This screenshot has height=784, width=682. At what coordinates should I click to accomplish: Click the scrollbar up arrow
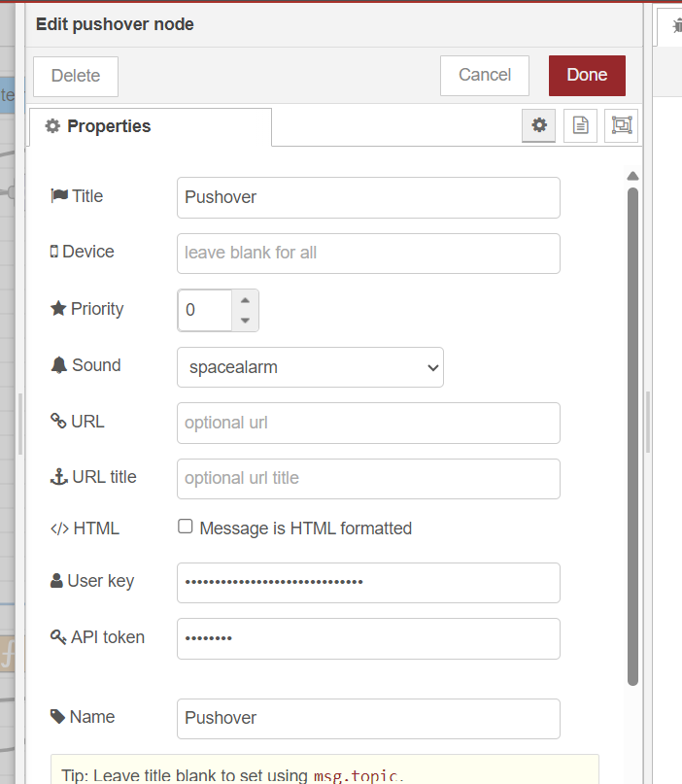pyautogui.click(x=632, y=176)
